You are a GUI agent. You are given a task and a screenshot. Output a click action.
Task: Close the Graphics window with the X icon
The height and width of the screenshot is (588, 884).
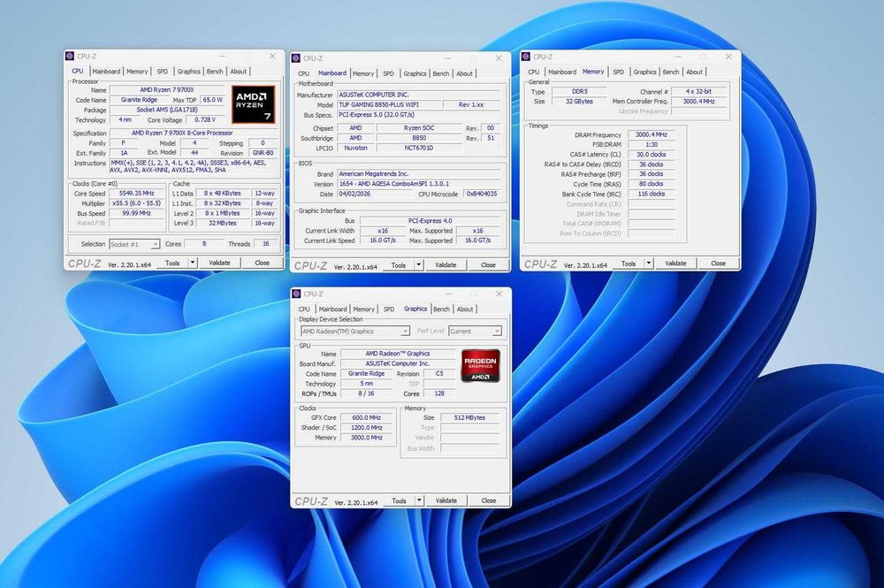[499, 294]
